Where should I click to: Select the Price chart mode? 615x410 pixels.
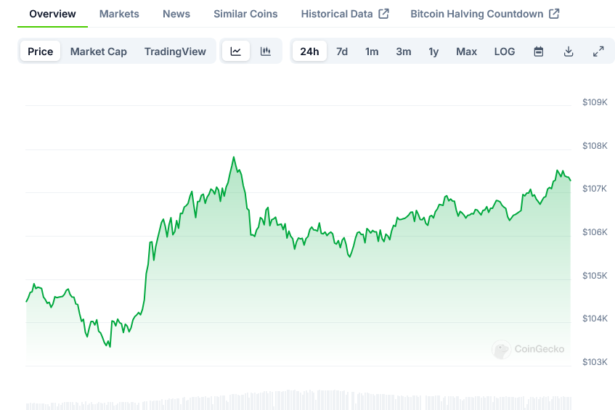tap(41, 52)
